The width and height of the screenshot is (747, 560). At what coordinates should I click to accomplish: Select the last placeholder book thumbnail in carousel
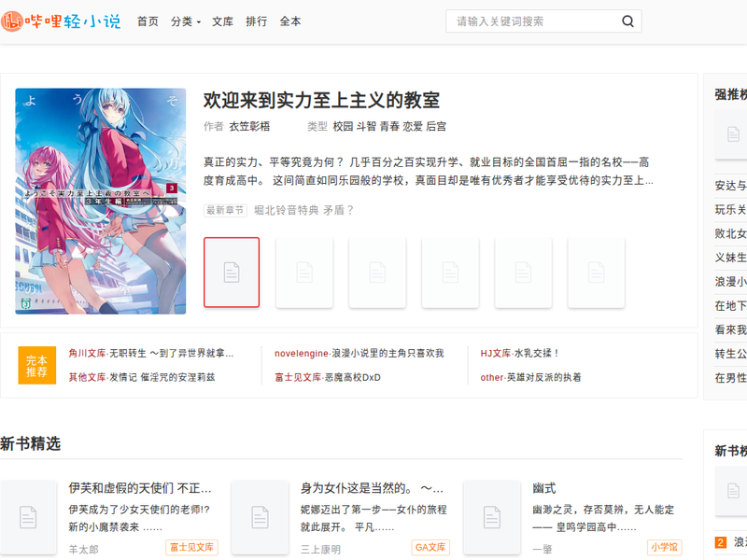click(596, 272)
